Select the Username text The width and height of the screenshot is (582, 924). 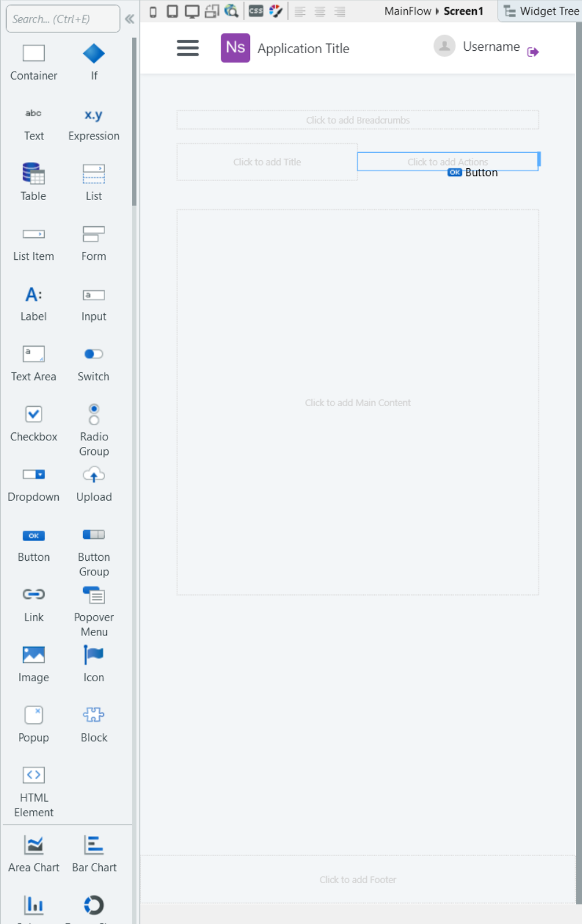point(492,46)
